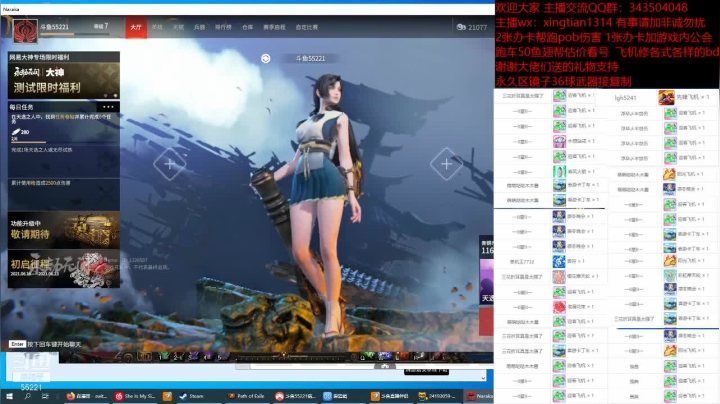Select the 大厅 lobby tab
720x404 pixels.
(x=136, y=27)
